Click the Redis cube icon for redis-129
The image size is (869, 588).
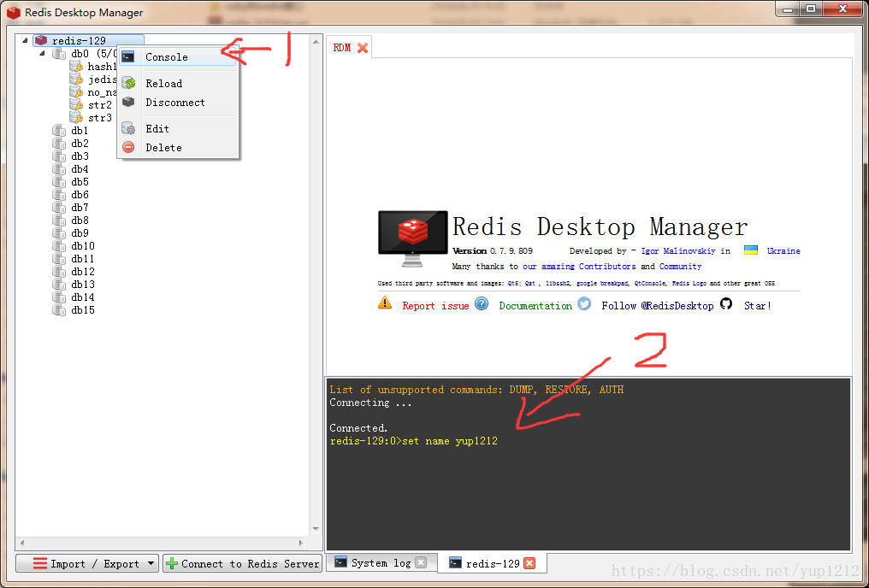(41, 39)
